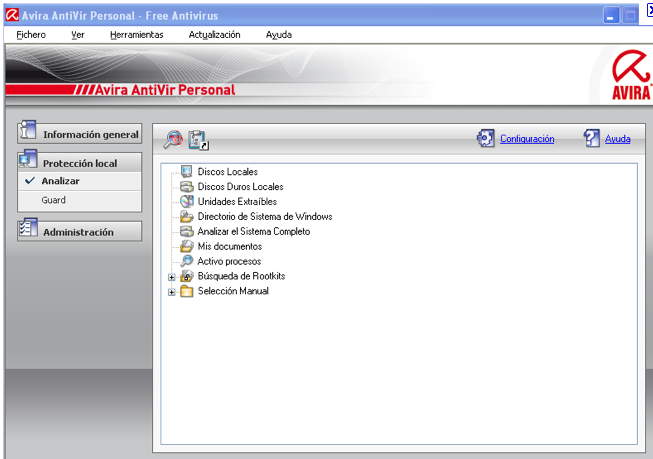Select the Activo procesos profile

click(x=229, y=261)
